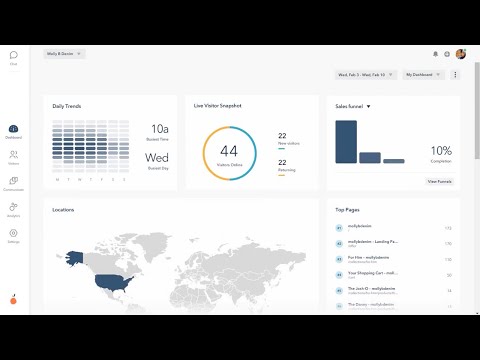480x360 pixels.
Task: Click the 10a Busiest Time value
Action: pos(160,129)
